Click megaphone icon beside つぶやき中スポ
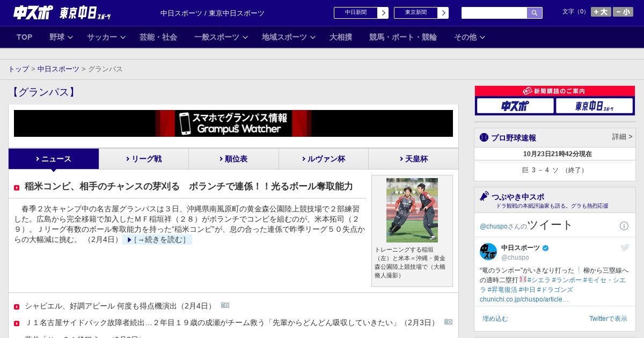Viewport: 644px width, 338px height. (484, 196)
